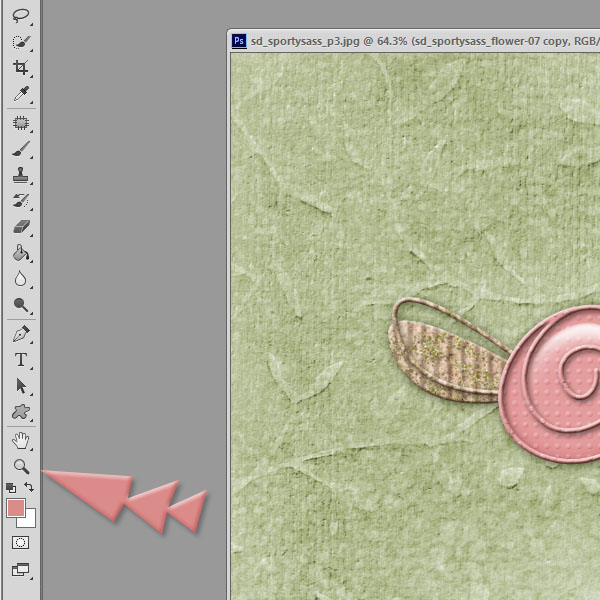Select the Custom Shape tool
Image resolution: width=600 pixels, height=600 pixels.
pyautogui.click(x=21, y=412)
